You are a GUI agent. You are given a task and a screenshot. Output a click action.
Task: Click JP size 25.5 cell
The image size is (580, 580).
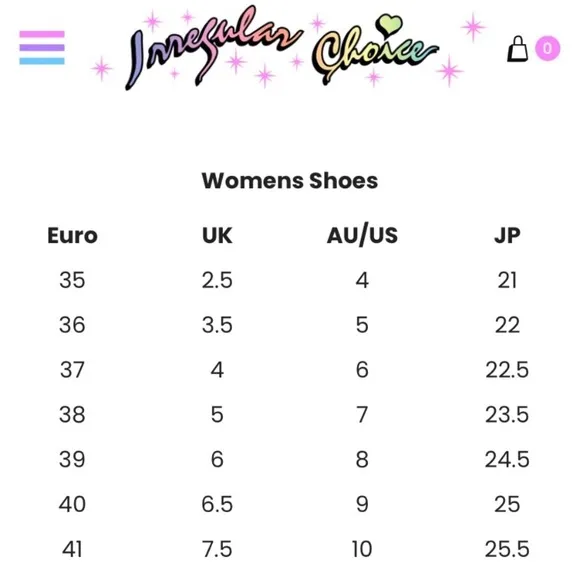[x=507, y=549]
